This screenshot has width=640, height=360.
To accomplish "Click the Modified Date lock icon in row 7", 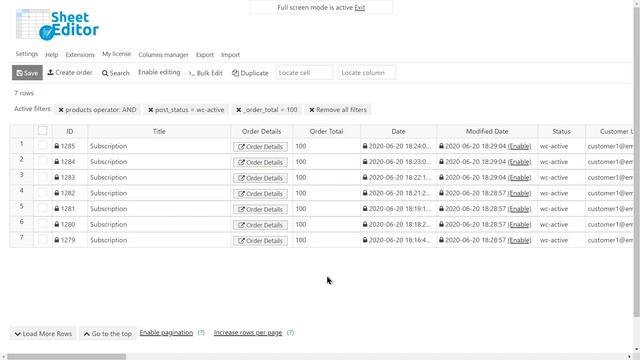I will pyautogui.click(x=441, y=240).
